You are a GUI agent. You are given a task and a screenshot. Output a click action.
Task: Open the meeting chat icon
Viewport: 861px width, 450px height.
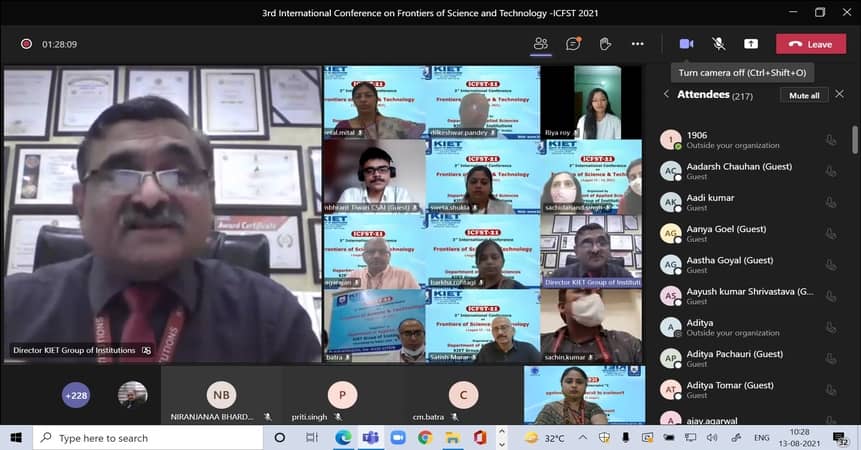pos(573,44)
